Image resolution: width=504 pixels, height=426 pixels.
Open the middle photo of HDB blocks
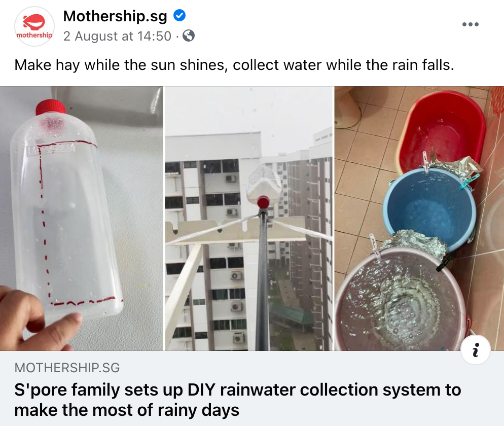pyautogui.click(x=249, y=219)
